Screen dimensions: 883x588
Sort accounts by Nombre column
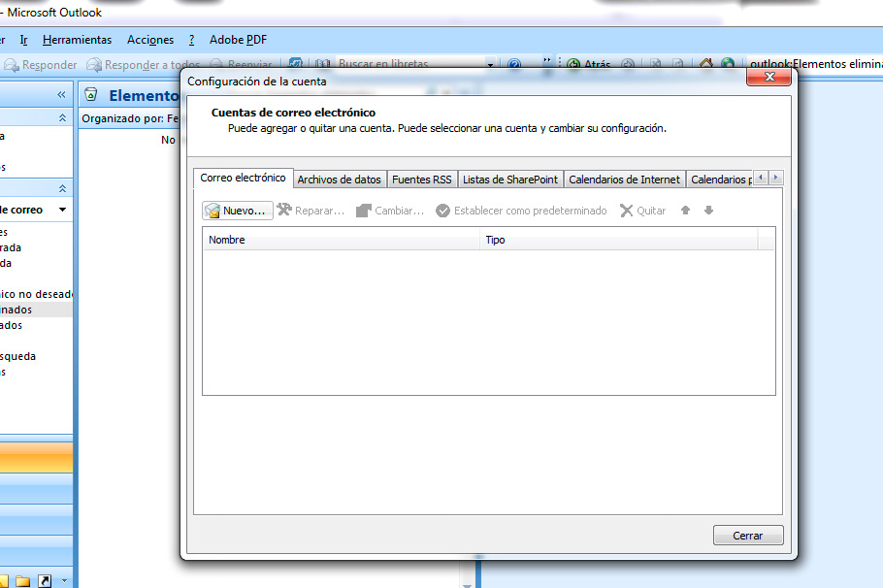tap(342, 240)
